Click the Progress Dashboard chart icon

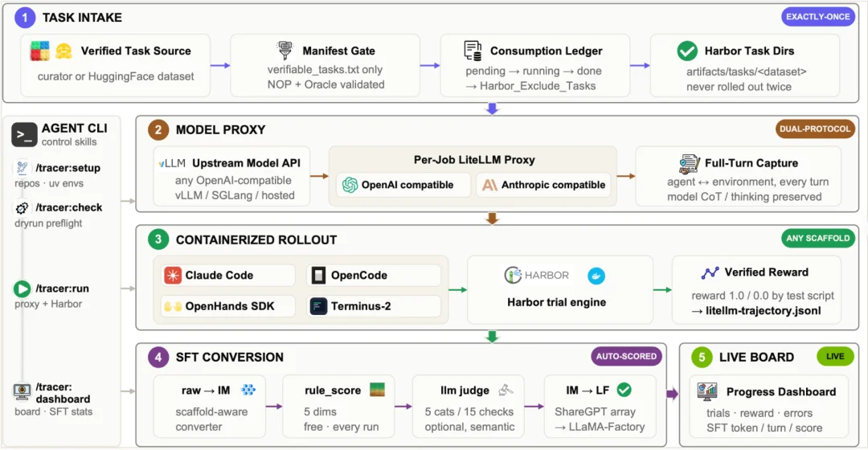(x=707, y=392)
